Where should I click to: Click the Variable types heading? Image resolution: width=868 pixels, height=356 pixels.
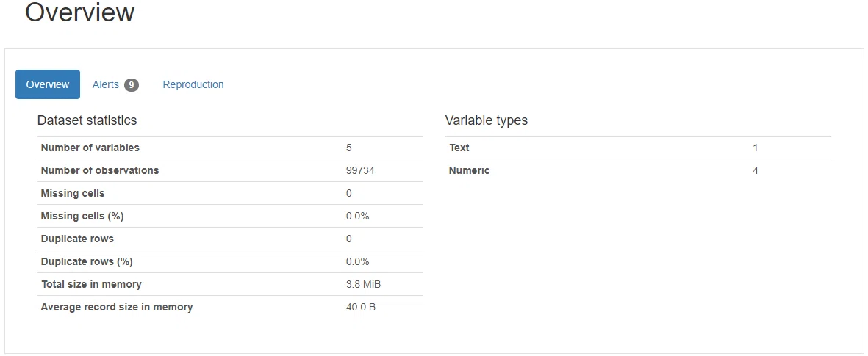[x=486, y=120]
